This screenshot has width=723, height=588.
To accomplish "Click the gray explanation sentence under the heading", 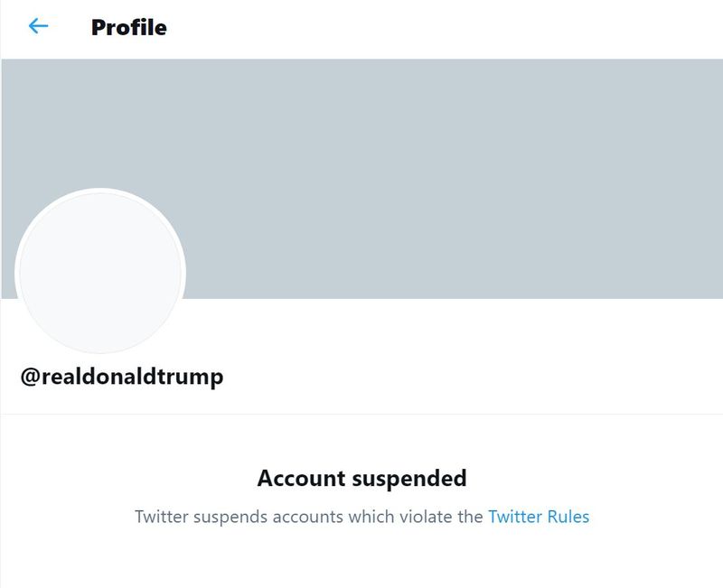I will coord(307,518).
